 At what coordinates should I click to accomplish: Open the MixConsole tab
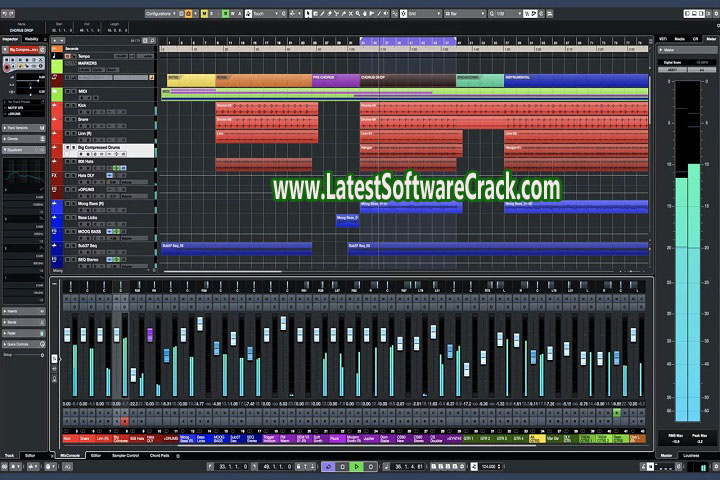click(x=70, y=455)
